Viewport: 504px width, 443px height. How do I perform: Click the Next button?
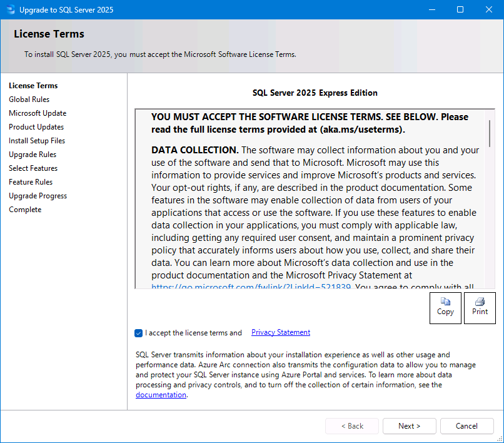tap(409, 426)
